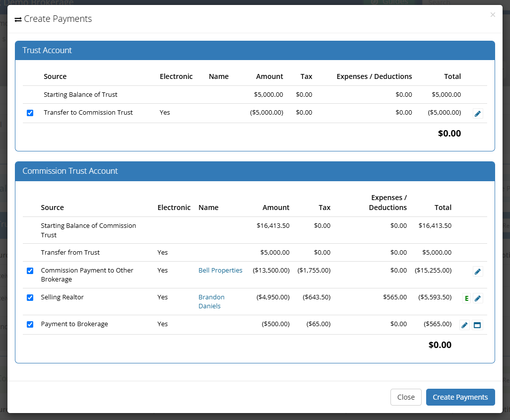Edit the Transfer to Commission Trust row
The image size is (510, 420).
477,114
